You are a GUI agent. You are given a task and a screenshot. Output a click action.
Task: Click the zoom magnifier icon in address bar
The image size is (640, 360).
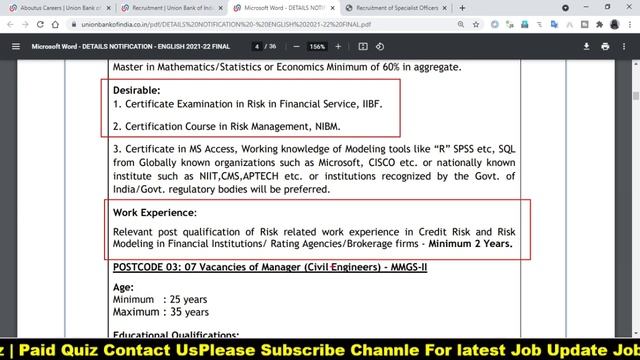461,24
